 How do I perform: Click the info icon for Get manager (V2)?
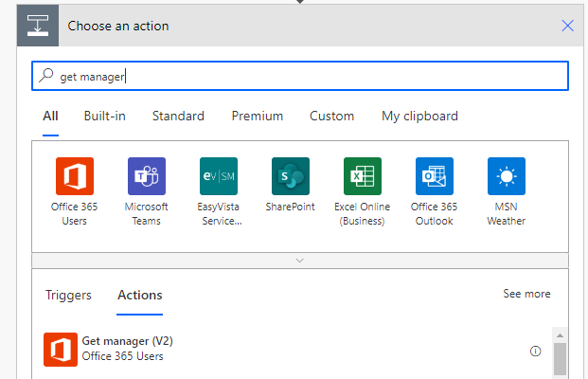click(x=535, y=352)
